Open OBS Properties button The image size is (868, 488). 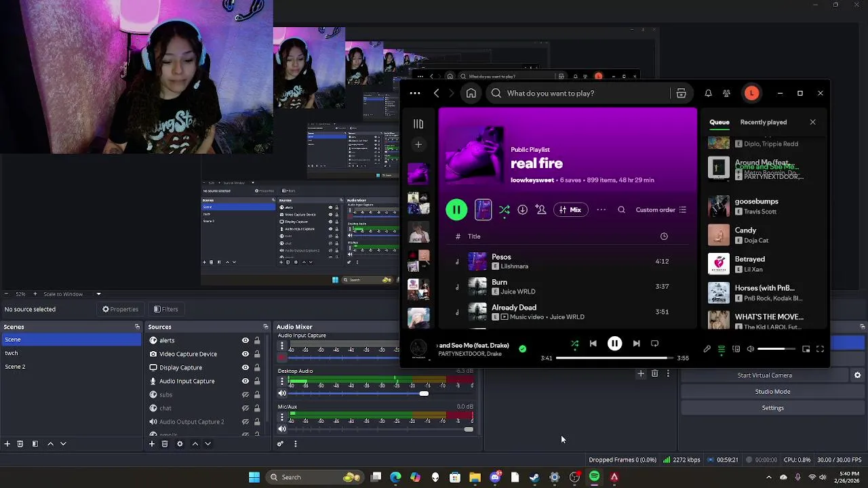pos(121,309)
